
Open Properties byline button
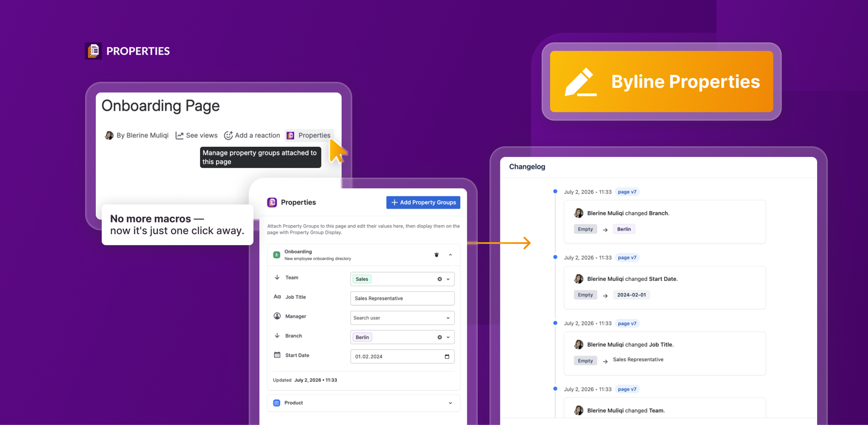pyautogui.click(x=309, y=136)
